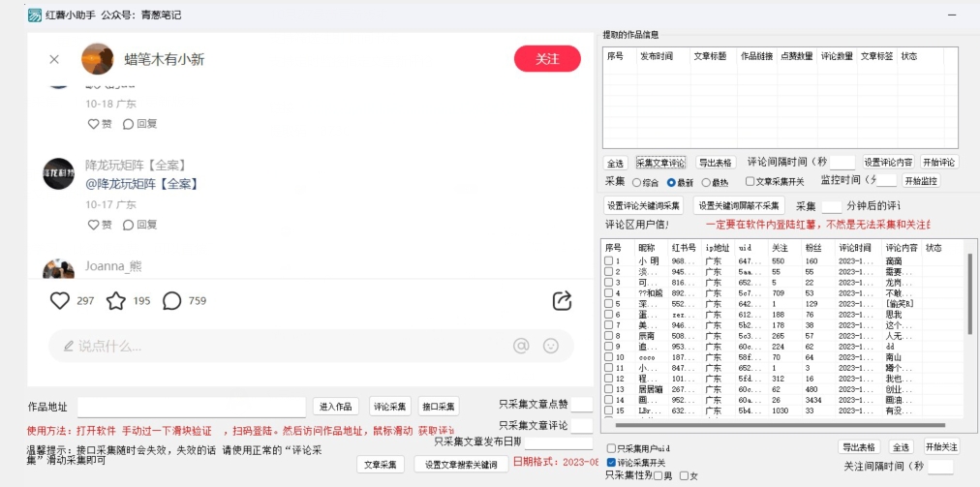
Task: Click the 接口采集 button
Action: click(439, 407)
